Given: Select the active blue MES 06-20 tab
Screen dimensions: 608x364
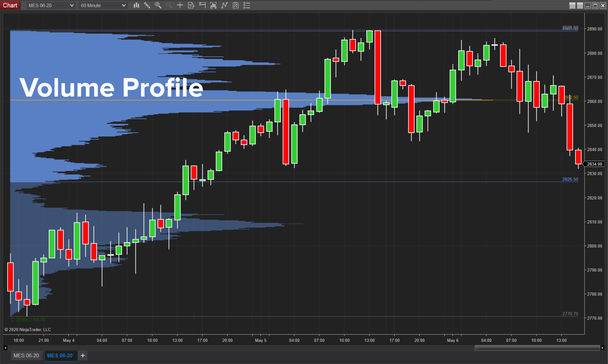Looking at the screenshot, I should [60, 355].
